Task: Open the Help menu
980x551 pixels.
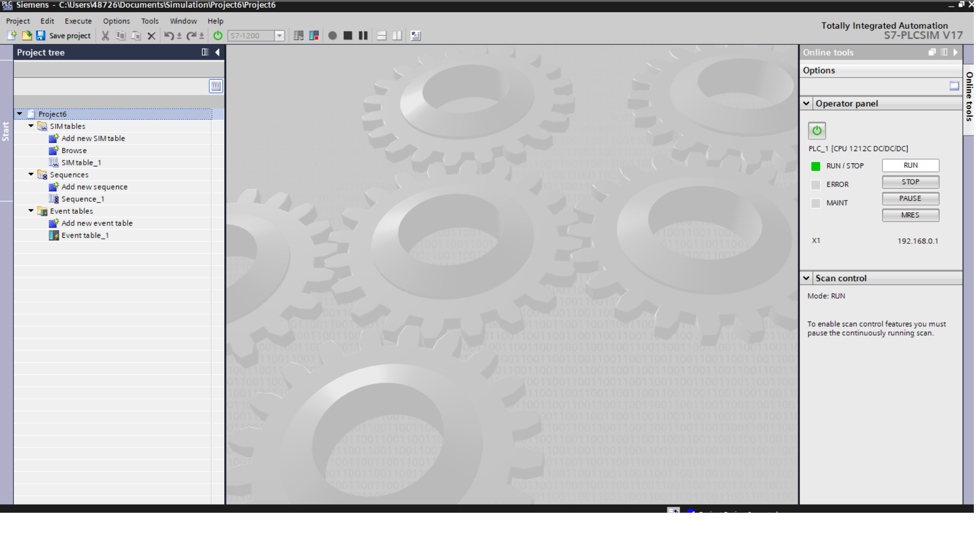Action: 215,21
